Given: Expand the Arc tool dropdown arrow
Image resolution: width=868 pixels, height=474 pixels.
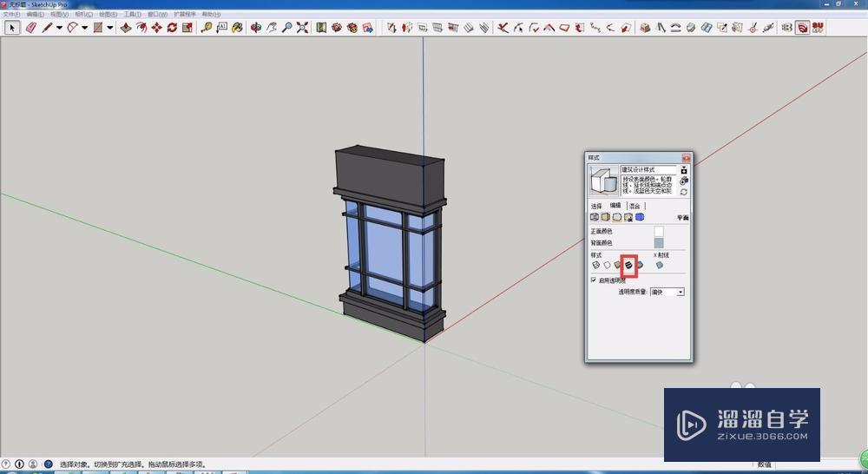Looking at the screenshot, I should [84, 28].
